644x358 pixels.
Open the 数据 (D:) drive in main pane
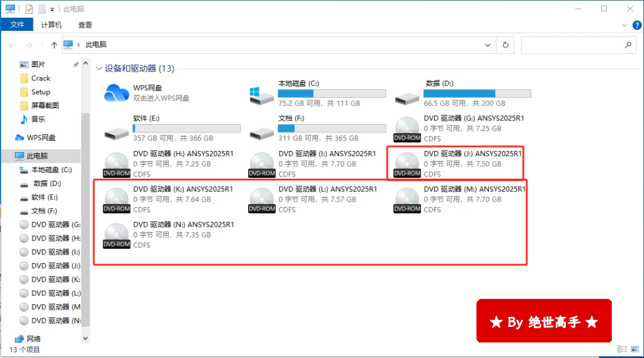[x=407, y=93]
